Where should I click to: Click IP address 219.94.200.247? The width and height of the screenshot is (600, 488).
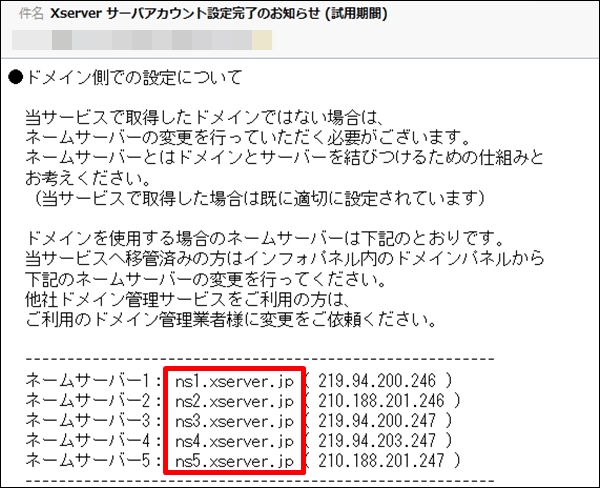tap(377, 421)
